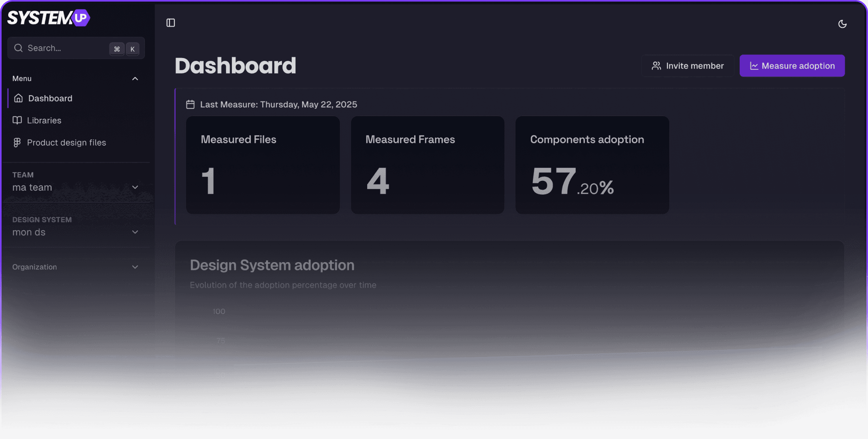868x439 pixels.
Task: Go to Libraries menu item
Action: 44,120
